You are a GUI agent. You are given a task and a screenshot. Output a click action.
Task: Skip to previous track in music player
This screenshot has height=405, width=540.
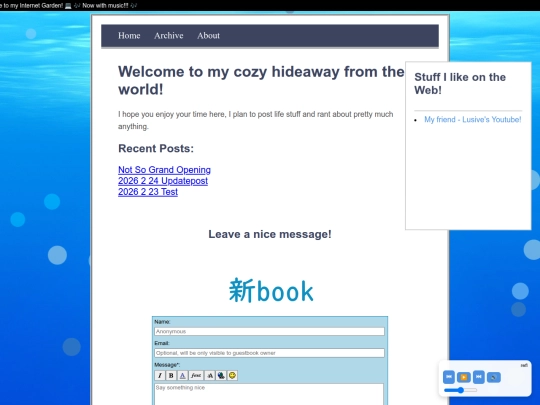point(449,377)
